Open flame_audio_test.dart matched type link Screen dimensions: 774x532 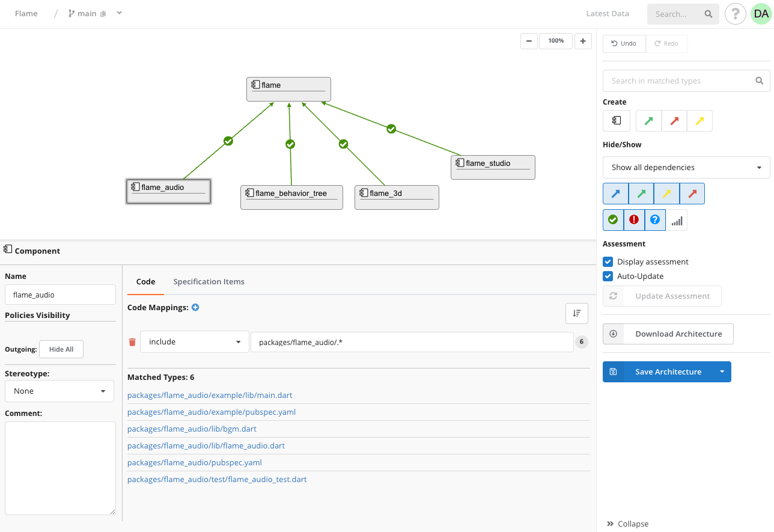coord(217,479)
